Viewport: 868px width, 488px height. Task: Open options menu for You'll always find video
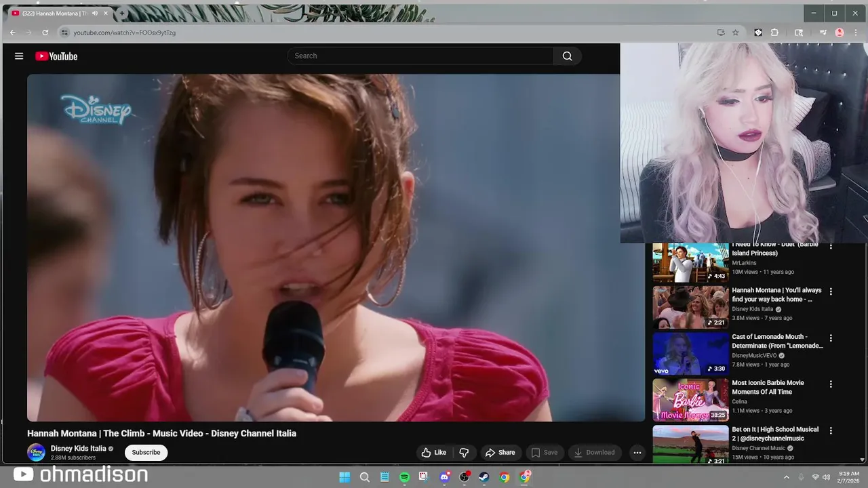[831, 291]
